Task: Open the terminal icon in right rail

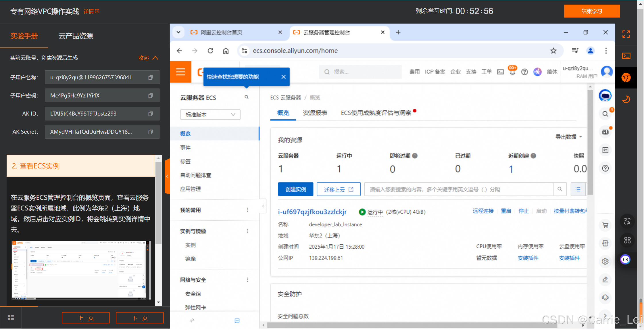Action: 626,56
